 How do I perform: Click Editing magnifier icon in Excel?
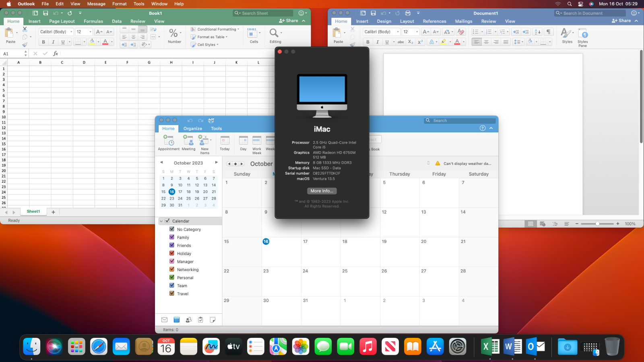click(x=274, y=33)
